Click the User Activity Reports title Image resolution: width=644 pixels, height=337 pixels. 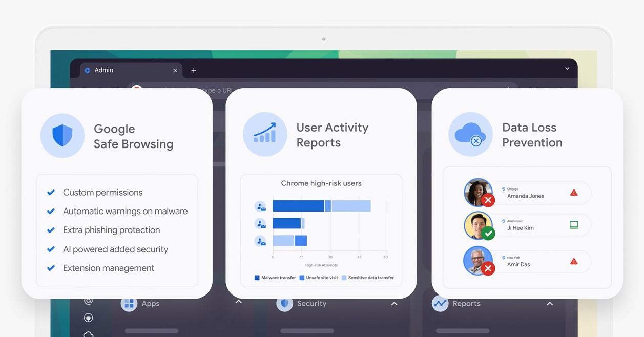333,135
